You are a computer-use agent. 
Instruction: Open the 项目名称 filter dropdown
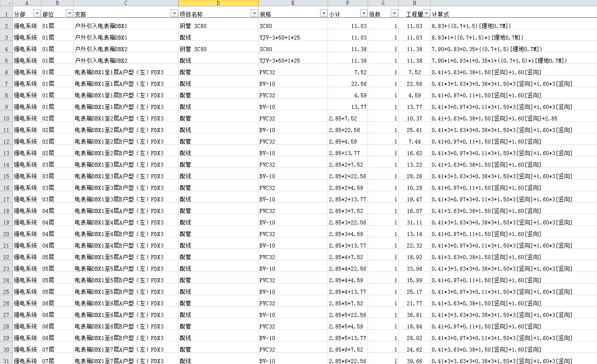point(254,14)
